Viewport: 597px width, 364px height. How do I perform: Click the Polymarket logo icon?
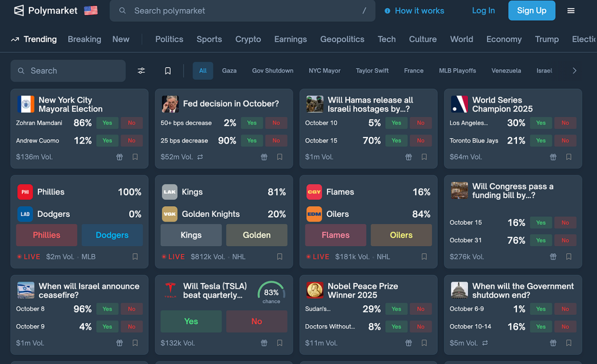[x=19, y=10]
